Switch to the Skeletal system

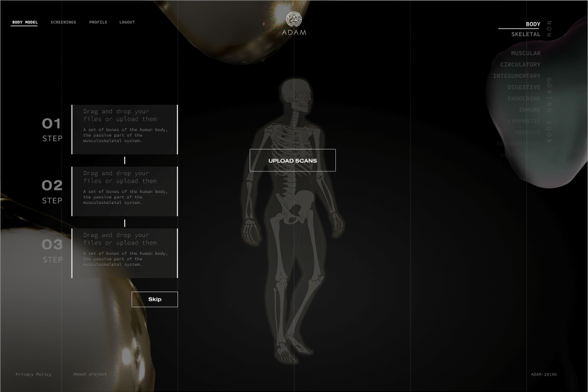(x=526, y=34)
